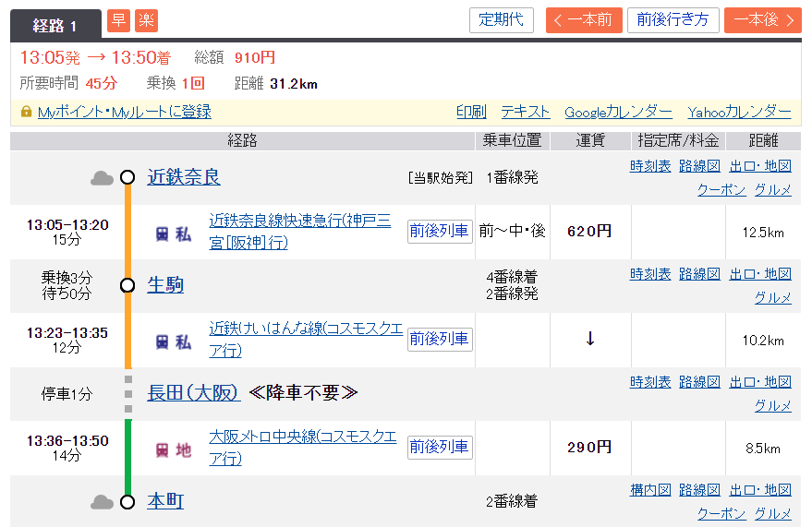Viewport: 812px width, 527px height.
Task: Select the 経路 1 tab
Action: [55, 25]
